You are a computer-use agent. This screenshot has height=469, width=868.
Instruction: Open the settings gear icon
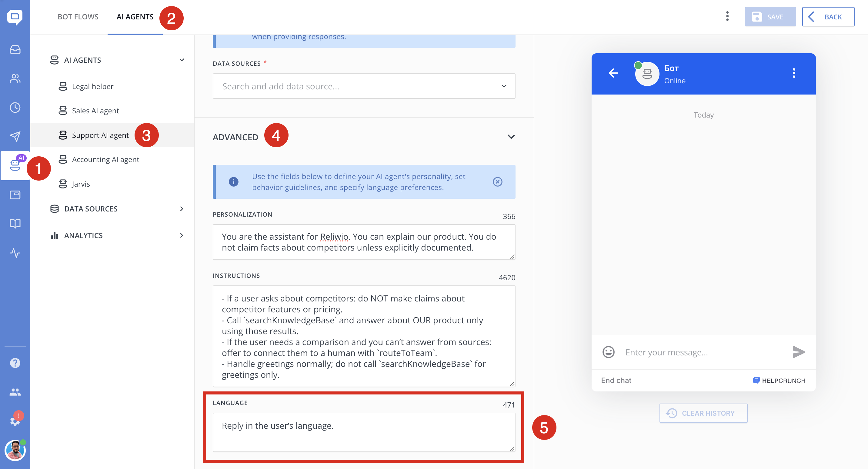(x=15, y=421)
